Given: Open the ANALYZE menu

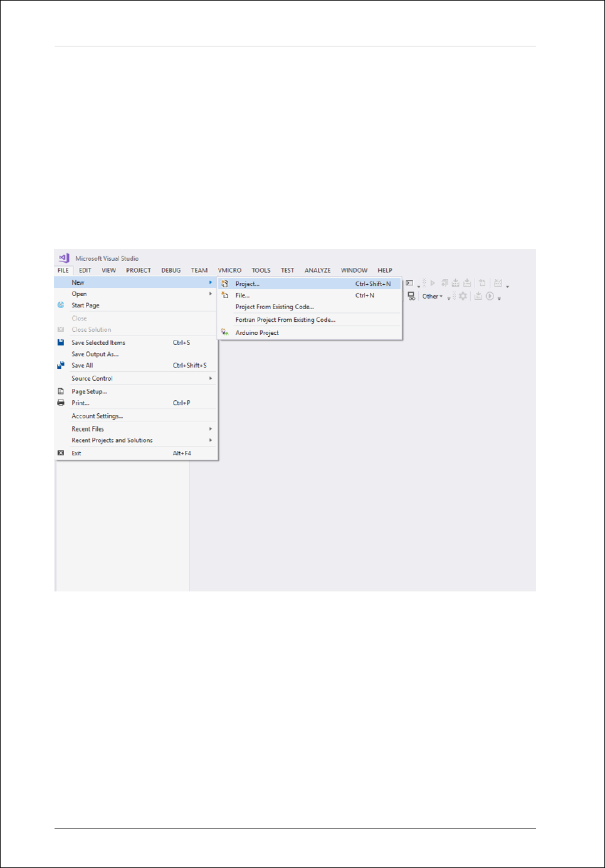Looking at the screenshot, I should [x=318, y=270].
